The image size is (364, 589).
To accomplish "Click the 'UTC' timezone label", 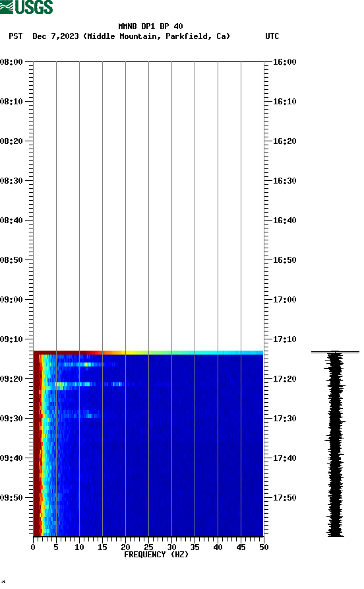I will 272,36.
